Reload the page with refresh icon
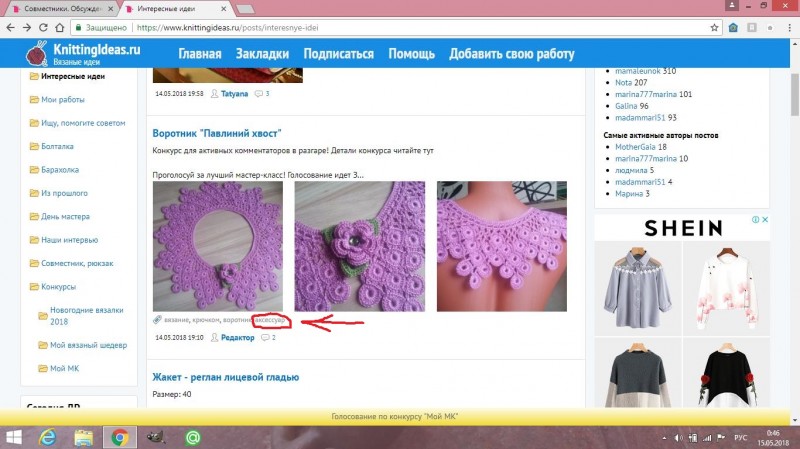The width and height of the screenshot is (800, 449). click(x=43, y=28)
